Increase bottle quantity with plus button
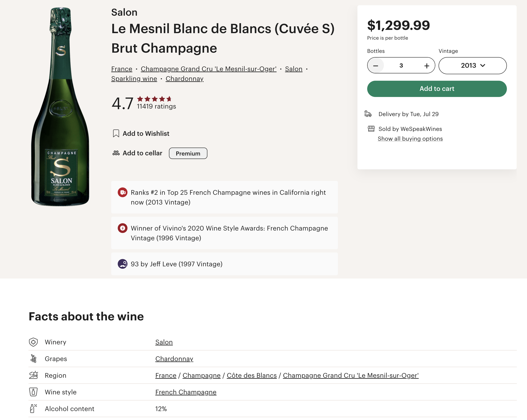527x420 pixels. 427,65
